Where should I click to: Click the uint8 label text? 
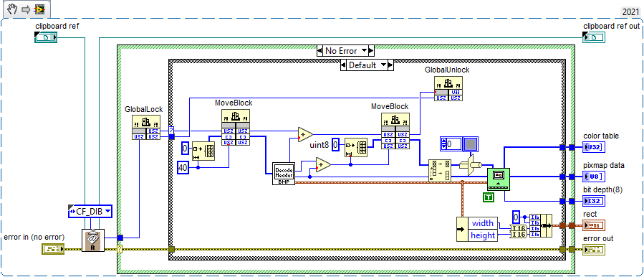[x=319, y=145]
